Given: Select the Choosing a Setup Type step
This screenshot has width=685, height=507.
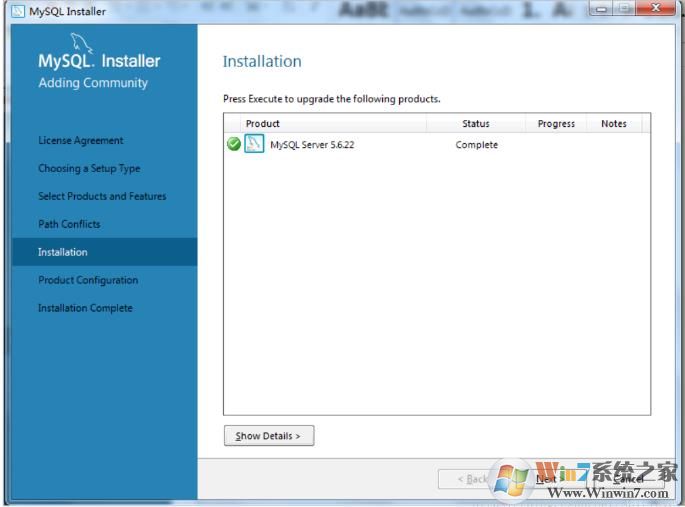Looking at the screenshot, I should 89,169.
